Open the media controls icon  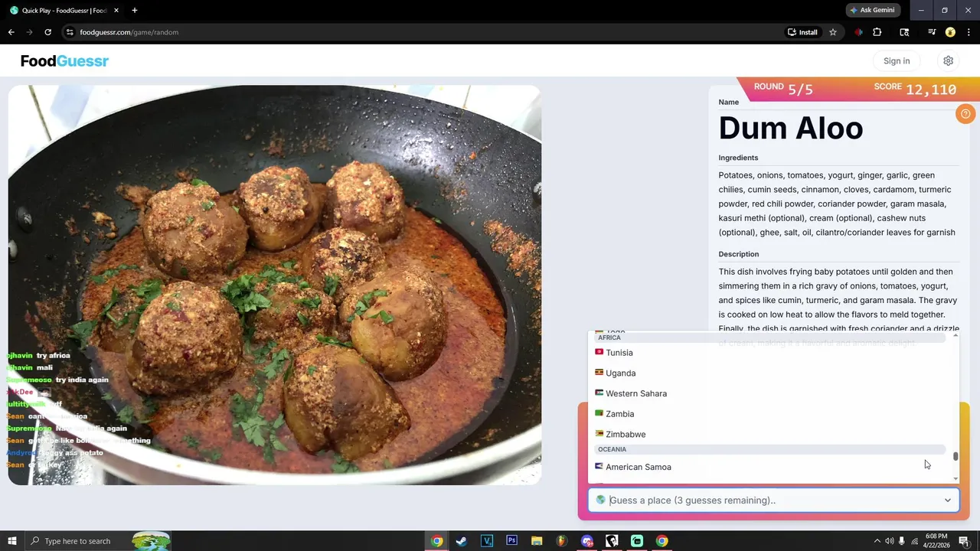point(932,32)
